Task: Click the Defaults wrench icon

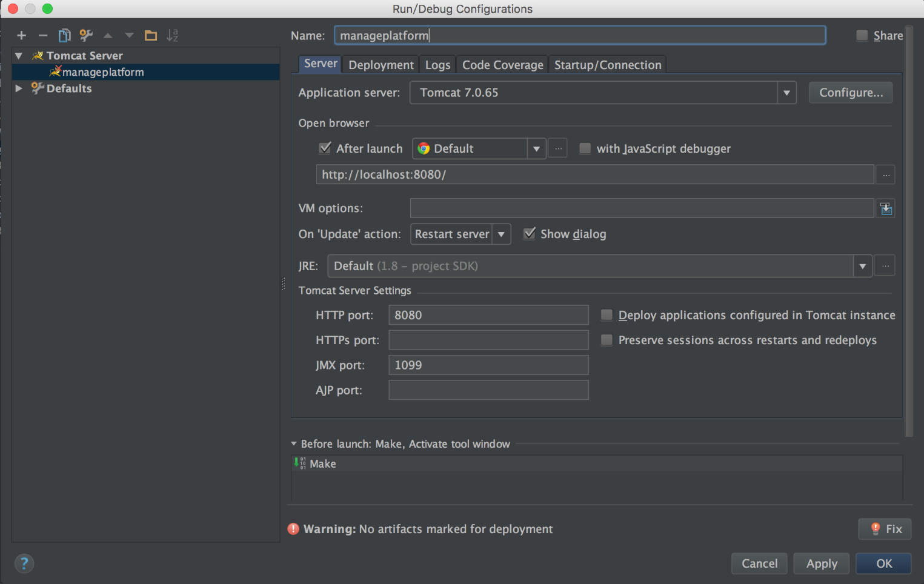Action: coord(38,88)
